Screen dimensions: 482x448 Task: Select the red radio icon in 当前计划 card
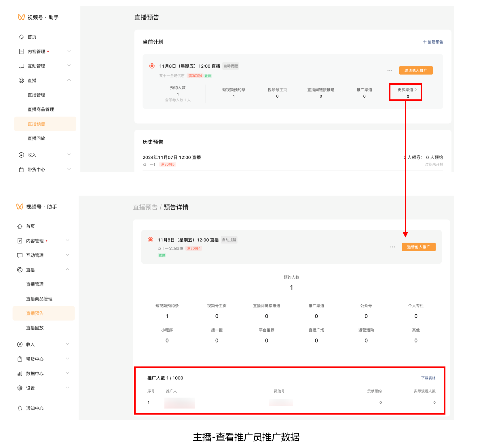(x=152, y=66)
